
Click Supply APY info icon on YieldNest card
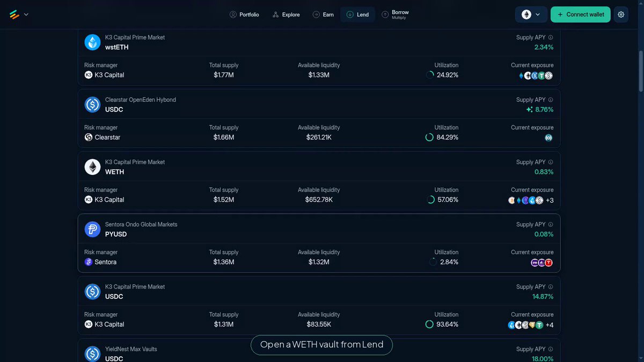551,349
